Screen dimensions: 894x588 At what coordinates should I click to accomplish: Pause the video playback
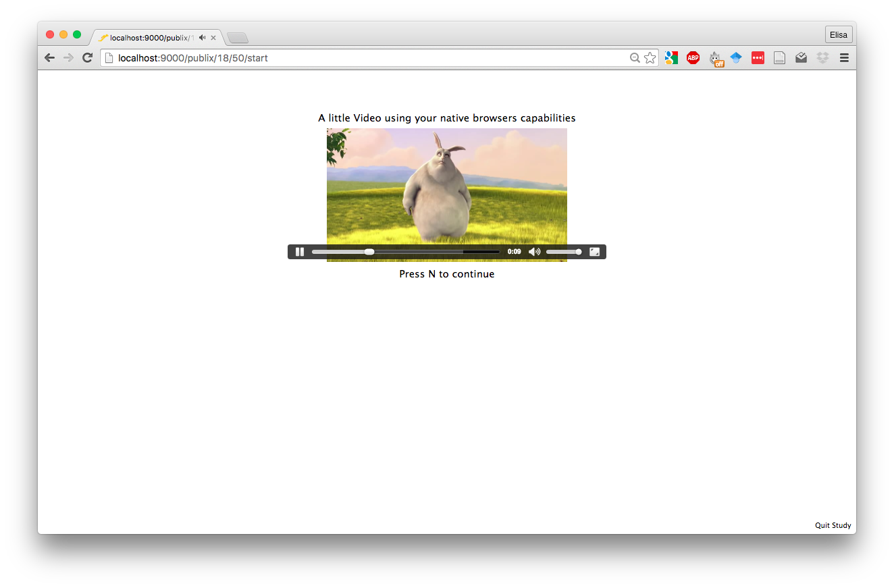(300, 252)
